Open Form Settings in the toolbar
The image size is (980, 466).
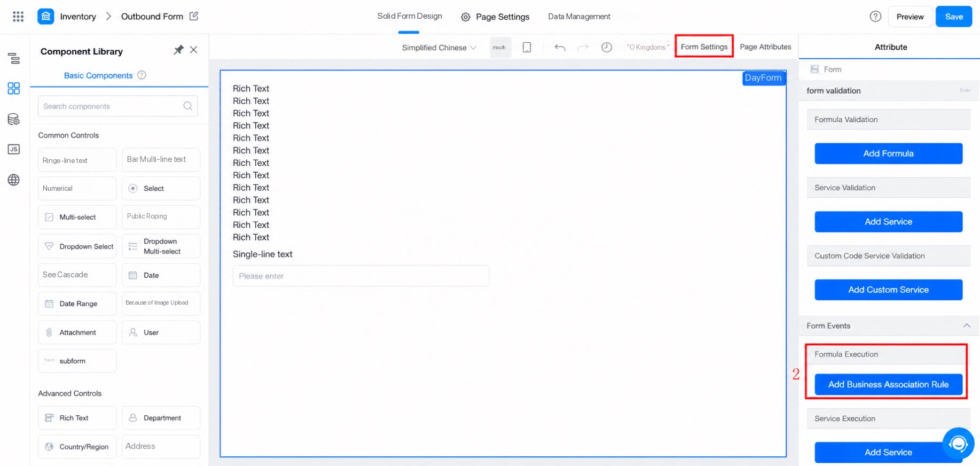[x=704, y=46]
